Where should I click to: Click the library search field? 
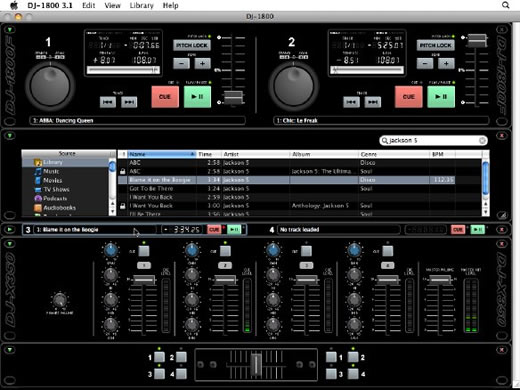click(x=433, y=141)
